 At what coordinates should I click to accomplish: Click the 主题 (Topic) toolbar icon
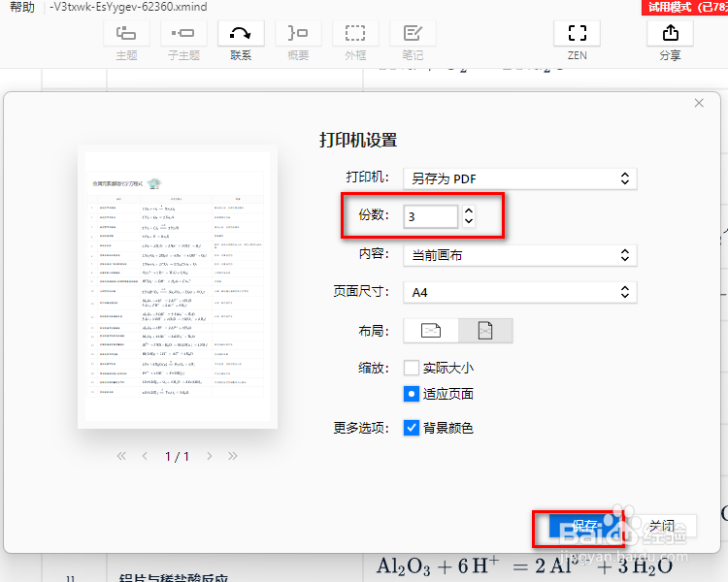[x=126, y=33]
